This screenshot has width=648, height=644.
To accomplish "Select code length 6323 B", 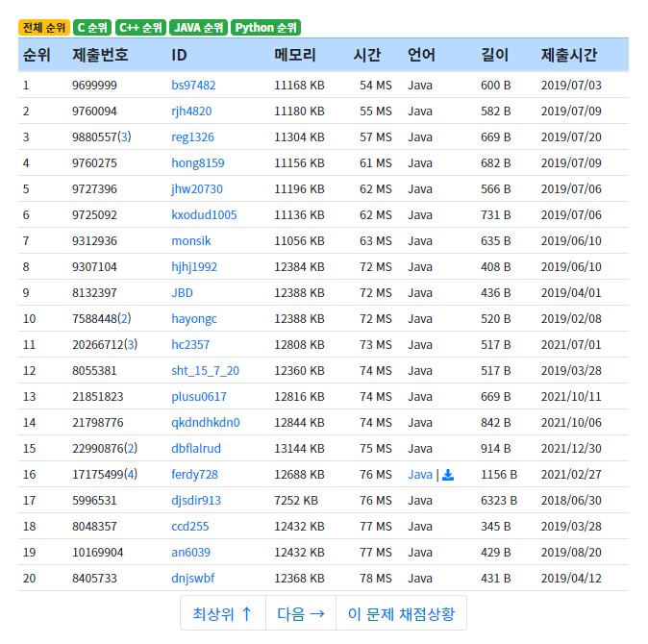I will tap(499, 501).
